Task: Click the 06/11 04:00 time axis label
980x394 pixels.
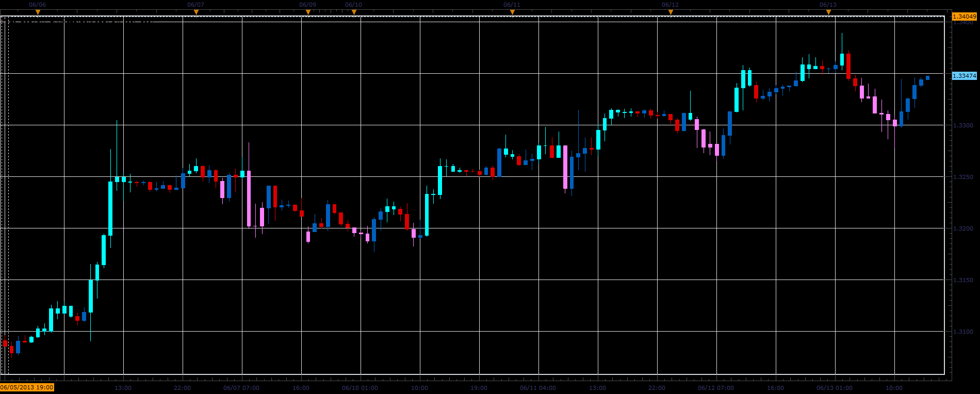Action: [x=538, y=388]
